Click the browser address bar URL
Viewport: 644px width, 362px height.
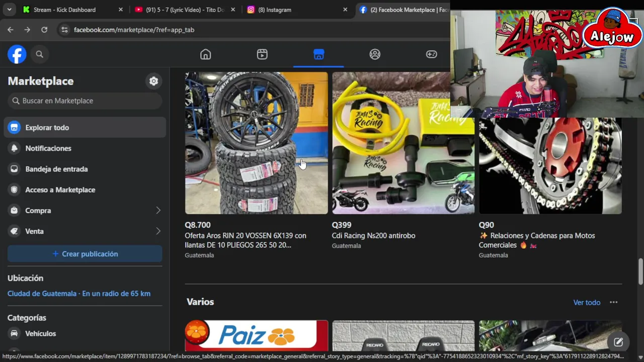click(x=134, y=30)
